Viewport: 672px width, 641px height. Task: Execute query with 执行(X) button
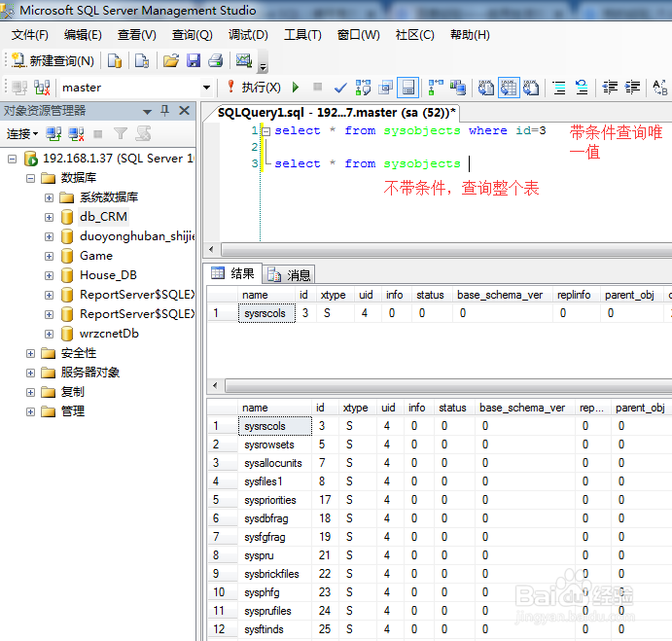[x=254, y=88]
